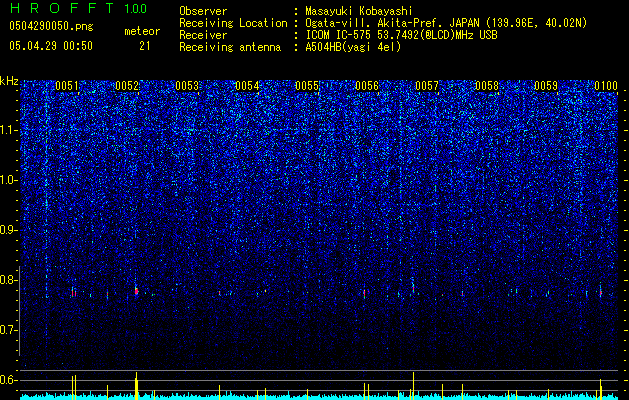Click time marker 0054
This screenshot has width=629, height=400.
point(247,86)
